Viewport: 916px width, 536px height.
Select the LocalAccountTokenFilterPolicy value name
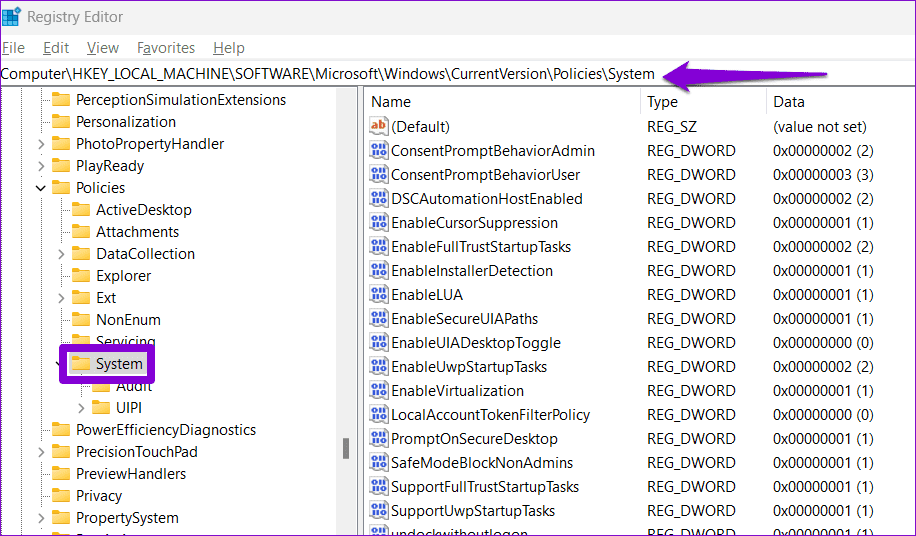click(491, 415)
